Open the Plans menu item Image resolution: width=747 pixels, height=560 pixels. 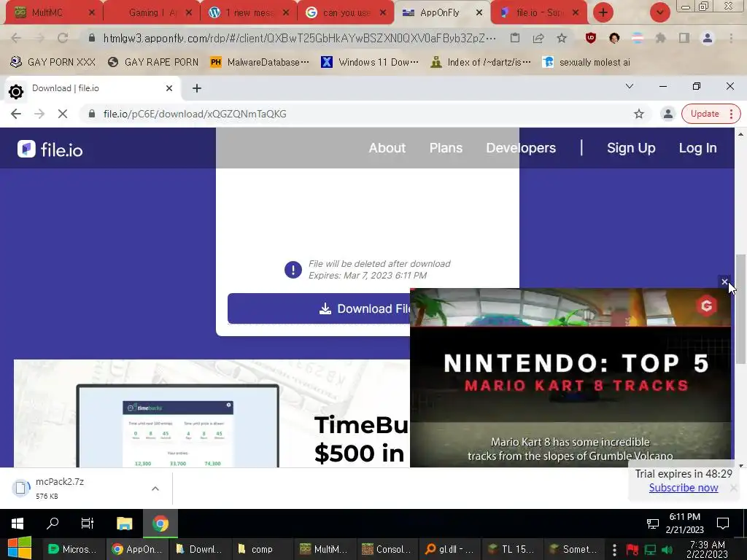[x=446, y=148]
